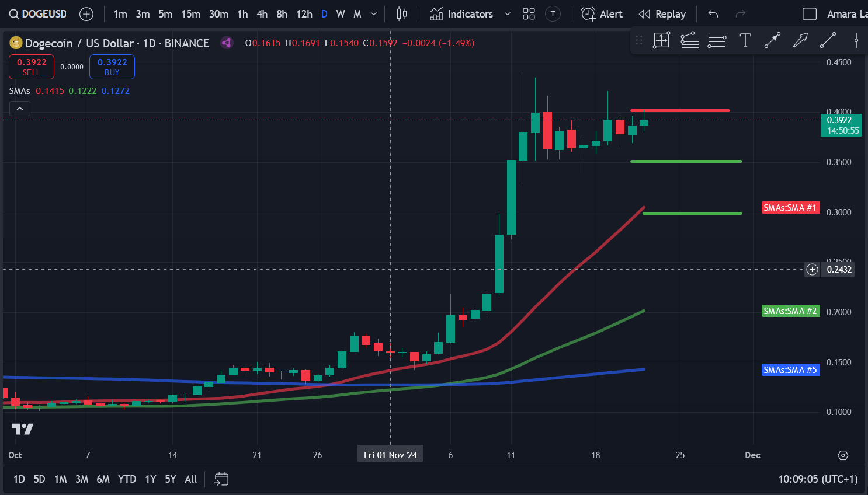Click the 0.3922 BUY button

coord(112,67)
